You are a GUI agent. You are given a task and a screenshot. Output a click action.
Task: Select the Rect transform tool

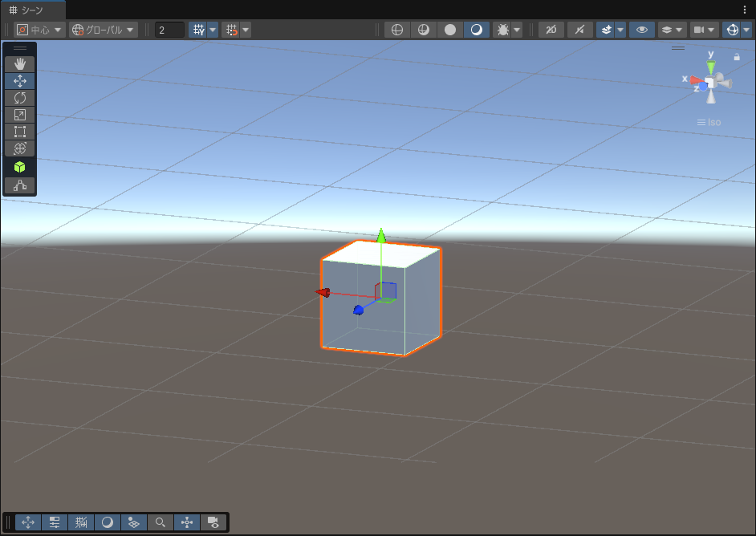[20, 132]
